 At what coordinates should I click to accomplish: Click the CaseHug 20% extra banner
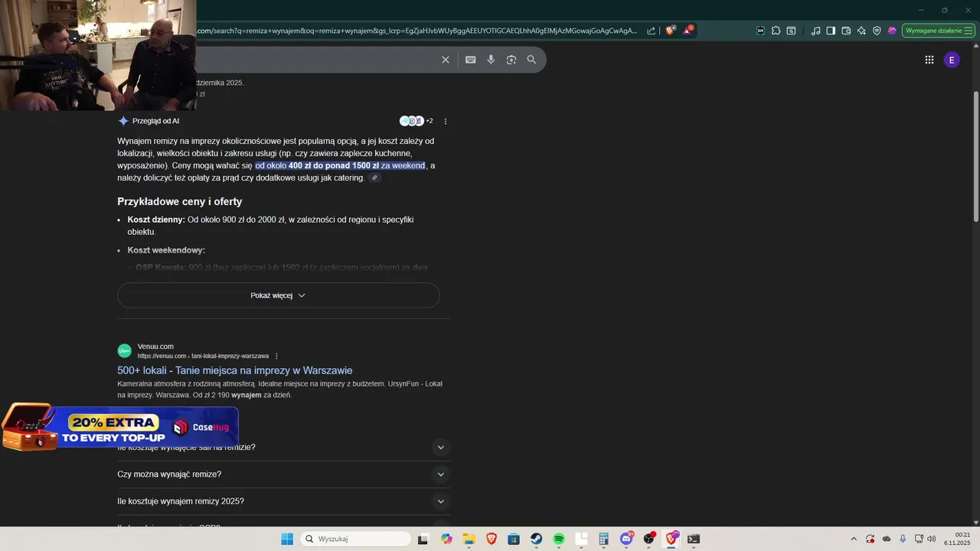coord(119,428)
